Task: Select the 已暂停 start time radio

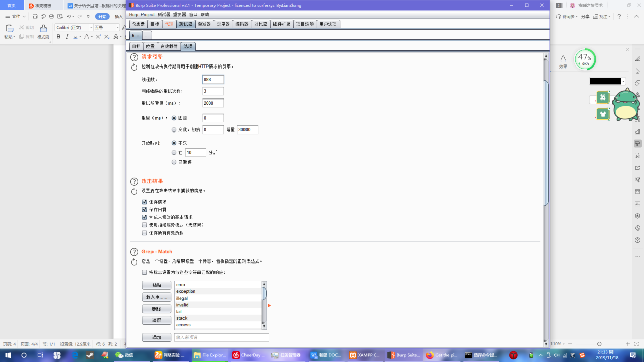Action: pyautogui.click(x=174, y=162)
